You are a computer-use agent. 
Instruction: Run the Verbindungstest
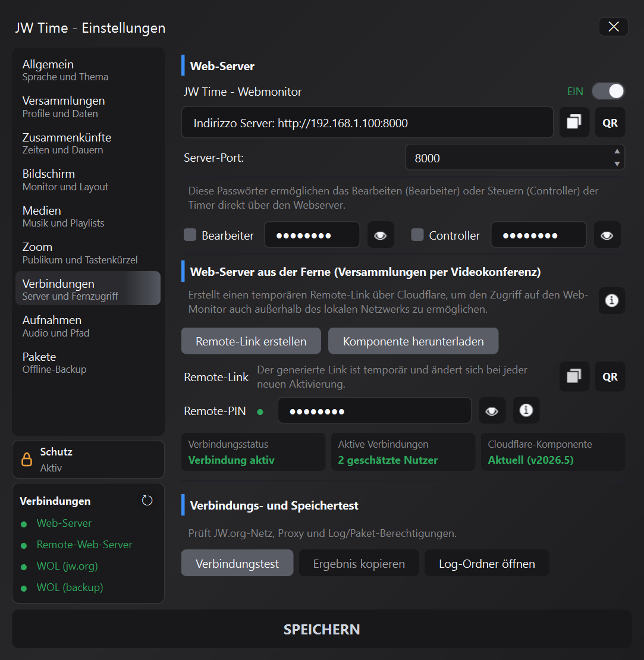point(237,563)
